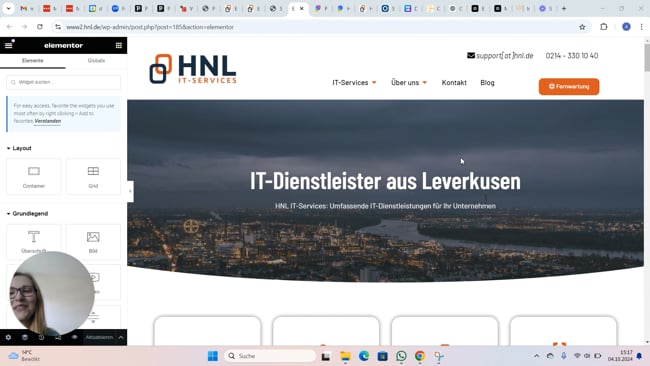Reload the browser page
This screenshot has height=366, width=650.
pyautogui.click(x=40, y=27)
